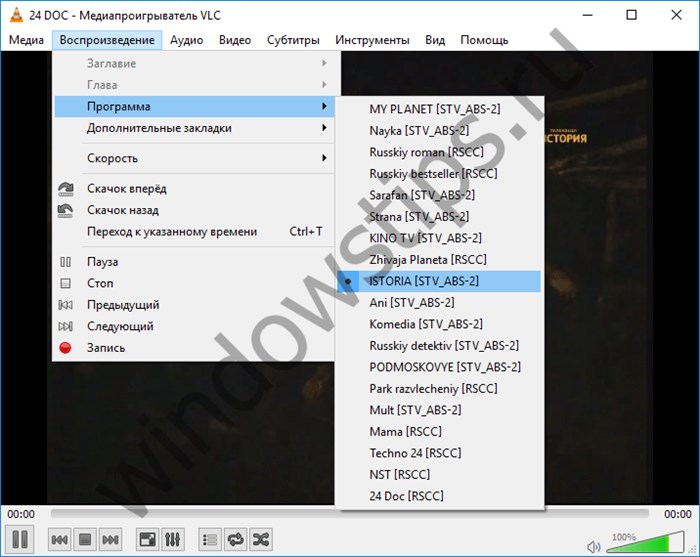Select Zhivaja Planeta [RSCC] program
Viewport: 700px width, 557px height.
(439, 260)
